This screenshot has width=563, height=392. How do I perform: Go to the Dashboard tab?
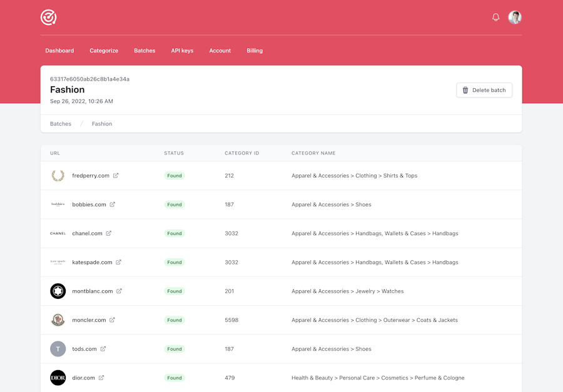[x=59, y=51]
